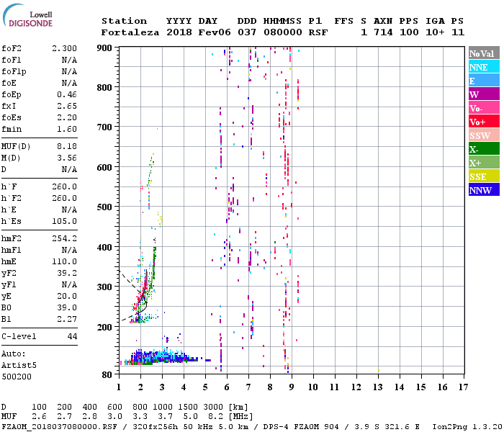This screenshot has width=504, height=432.
Task: Select the SSE yellow legend swatch
Action: pyautogui.click(x=484, y=176)
